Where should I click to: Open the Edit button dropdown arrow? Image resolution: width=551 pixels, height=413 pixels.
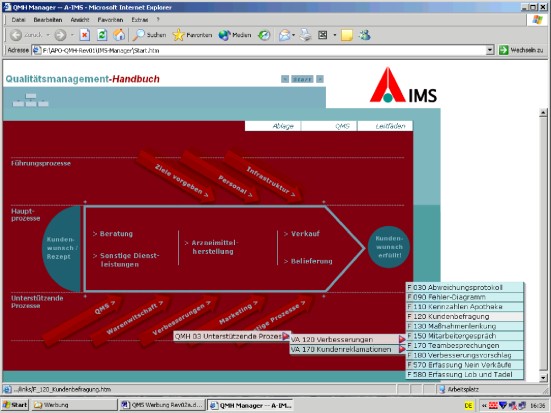(x=334, y=35)
